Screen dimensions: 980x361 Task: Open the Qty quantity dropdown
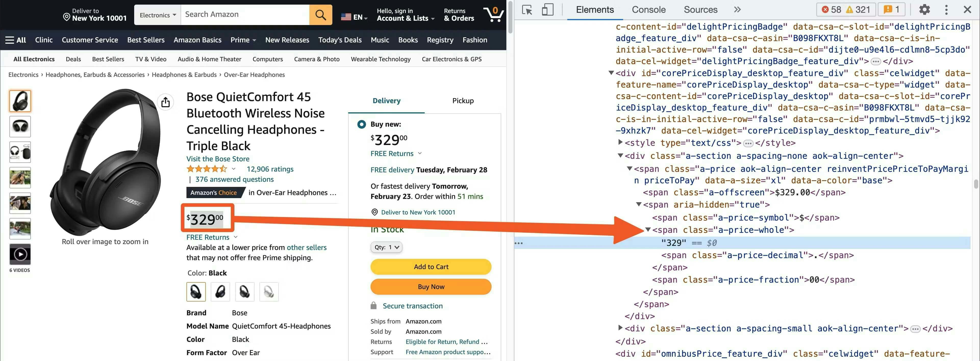tap(386, 247)
